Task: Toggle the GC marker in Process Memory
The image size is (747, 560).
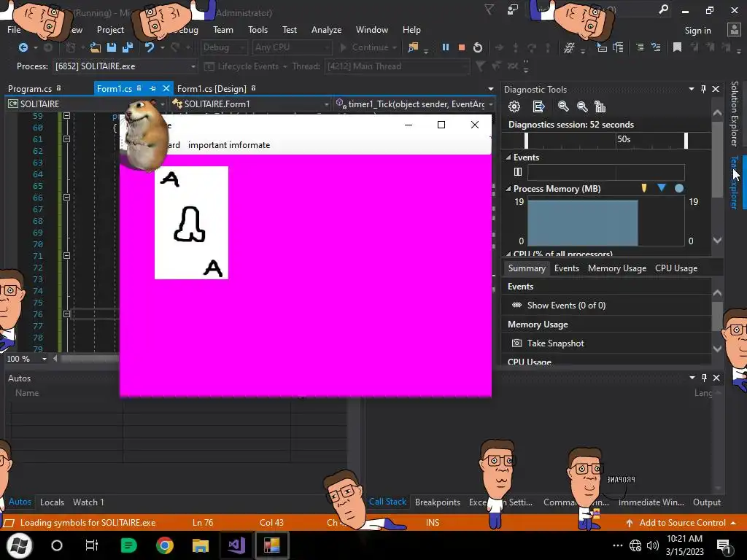Action: point(644,188)
